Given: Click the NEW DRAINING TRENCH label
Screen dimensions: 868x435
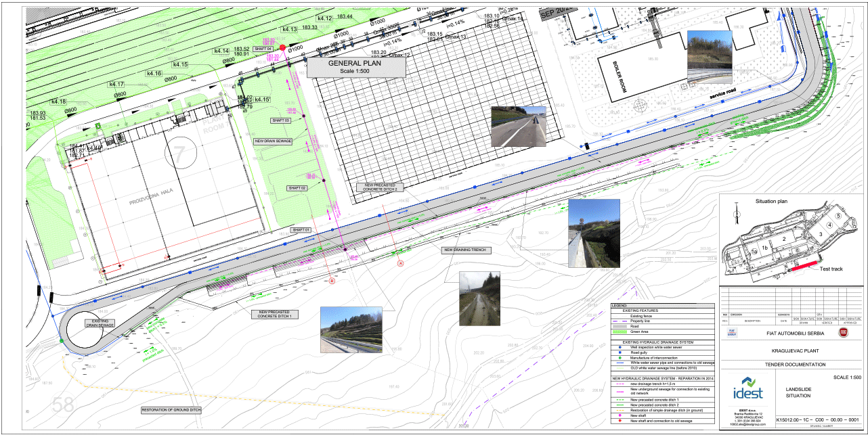Looking at the screenshot, I should [464, 250].
